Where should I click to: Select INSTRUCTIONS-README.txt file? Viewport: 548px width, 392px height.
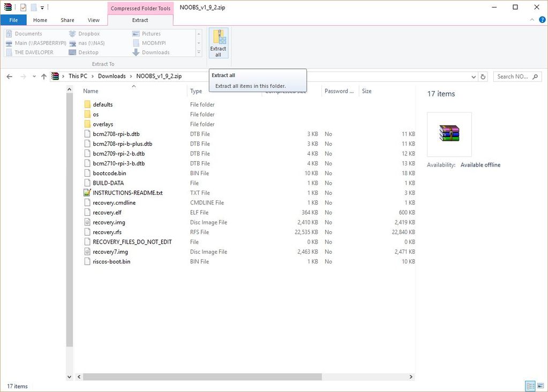tap(123, 192)
